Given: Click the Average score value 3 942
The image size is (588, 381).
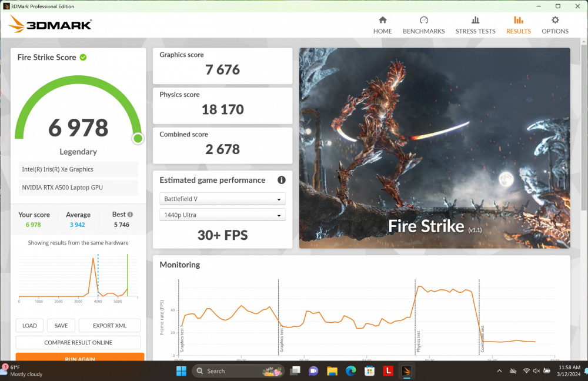Looking at the screenshot, I should [77, 225].
